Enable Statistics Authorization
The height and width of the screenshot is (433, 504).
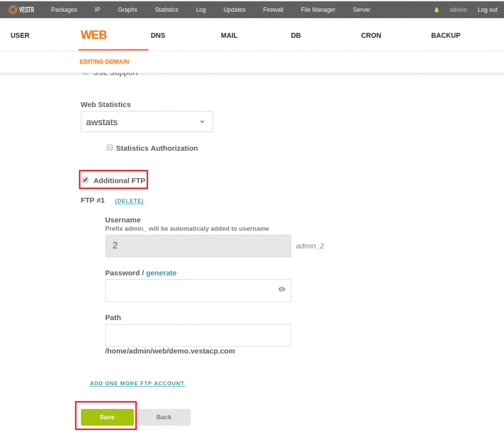coord(110,147)
